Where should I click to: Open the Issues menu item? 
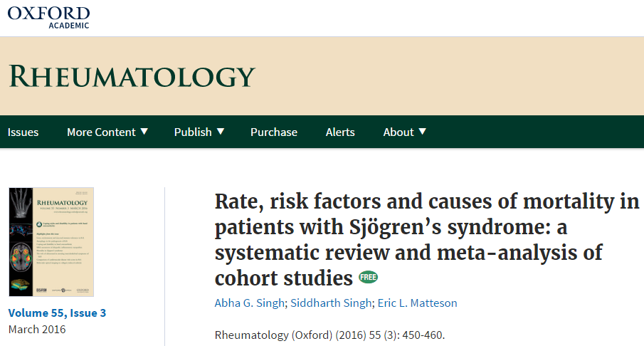tap(23, 132)
